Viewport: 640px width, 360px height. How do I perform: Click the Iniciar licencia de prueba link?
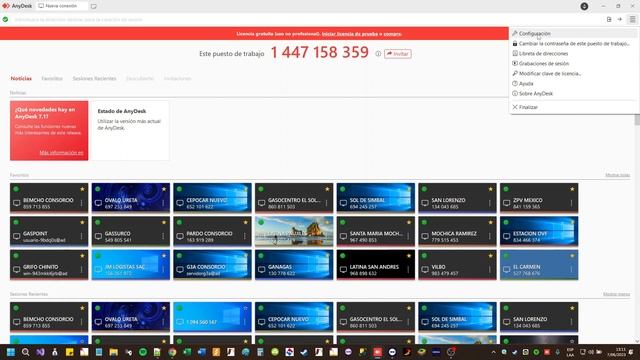(x=350, y=34)
